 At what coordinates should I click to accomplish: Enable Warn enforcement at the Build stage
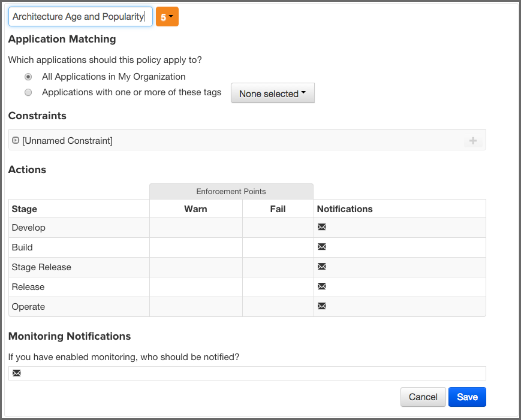(195, 247)
